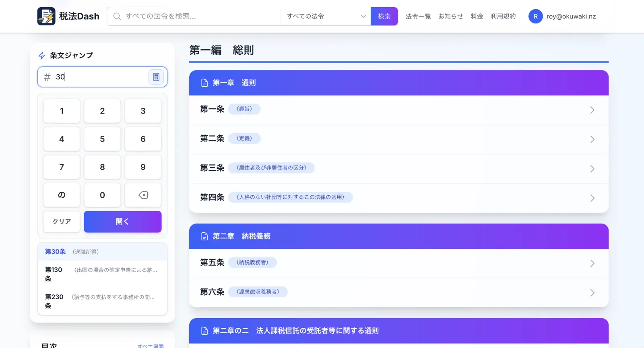Image resolution: width=644 pixels, height=348 pixels.
Task: Open the お知らせ navigation item
Action: 451,16
